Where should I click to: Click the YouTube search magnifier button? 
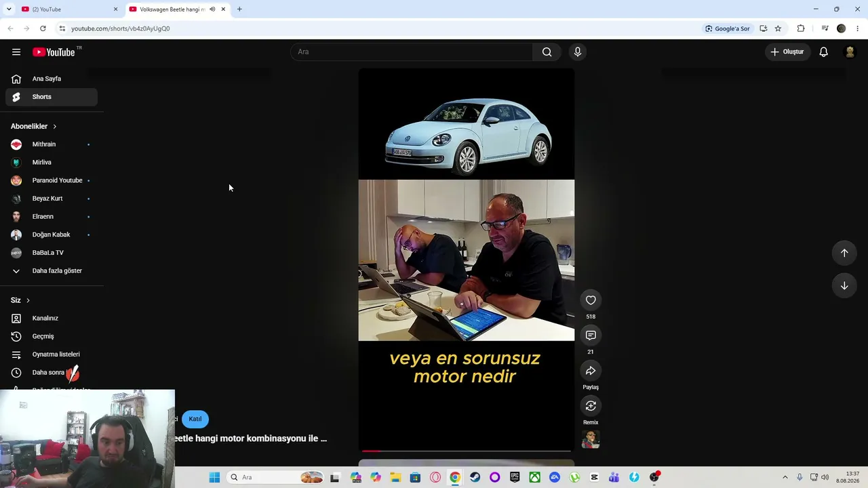click(547, 52)
